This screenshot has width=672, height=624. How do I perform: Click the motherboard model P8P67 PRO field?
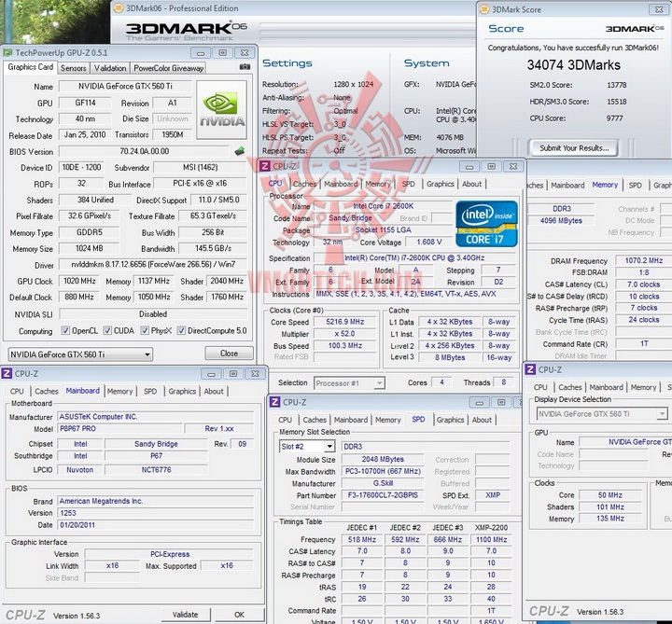119,428
